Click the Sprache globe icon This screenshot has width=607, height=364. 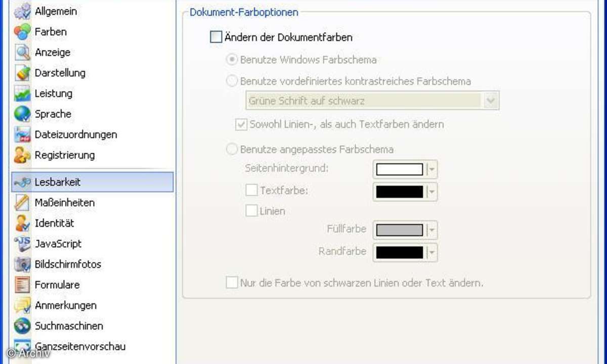coord(22,114)
